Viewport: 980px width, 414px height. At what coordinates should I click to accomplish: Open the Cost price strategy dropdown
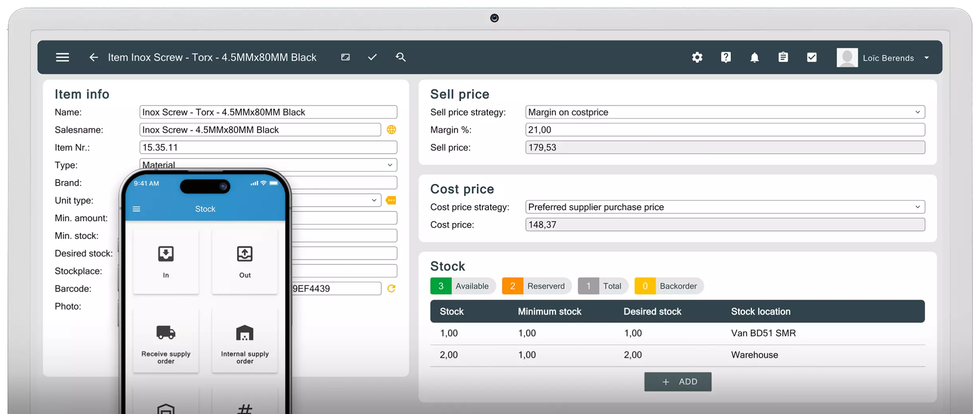pos(725,207)
